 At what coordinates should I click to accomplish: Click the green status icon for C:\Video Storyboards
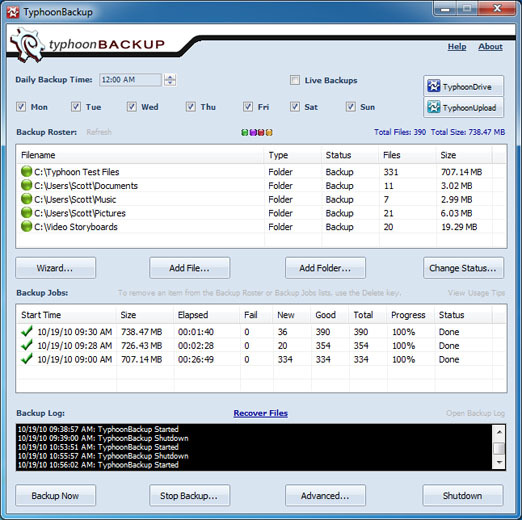[26, 226]
